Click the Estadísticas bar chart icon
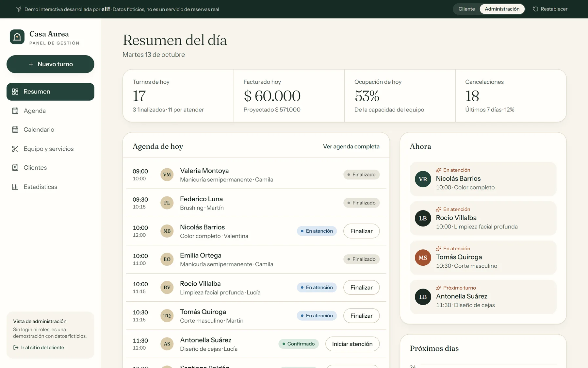 pyautogui.click(x=15, y=187)
